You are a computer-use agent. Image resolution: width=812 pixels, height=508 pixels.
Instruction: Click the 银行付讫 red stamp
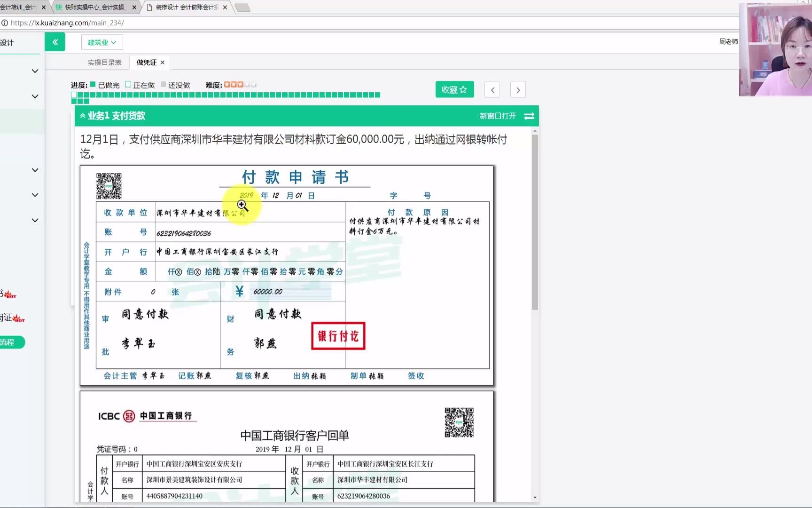[338, 336]
